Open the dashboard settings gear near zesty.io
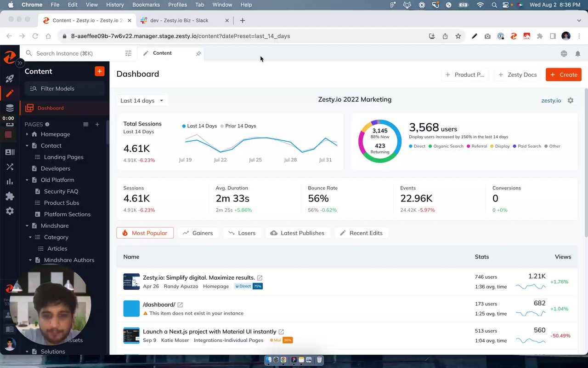 click(x=571, y=100)
